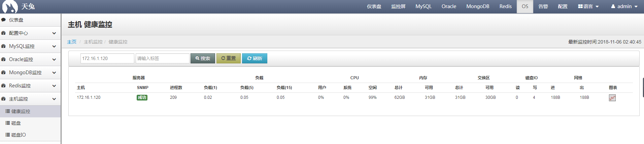
Task: Click the grid icon beside 语言
Action: click(x=580, y=6)
